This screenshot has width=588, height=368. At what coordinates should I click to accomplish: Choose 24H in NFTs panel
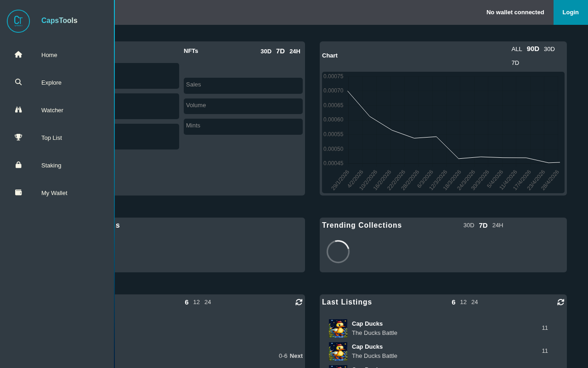295,51
